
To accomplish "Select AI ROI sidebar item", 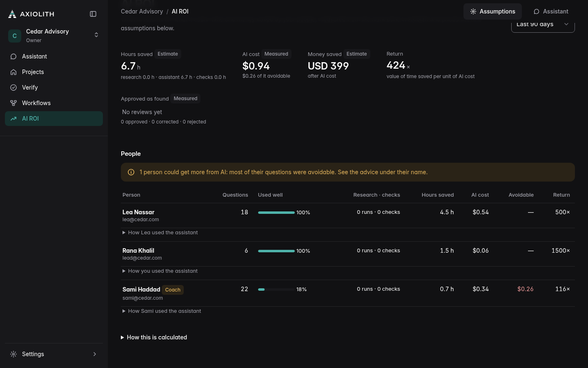I will pos(54,119).
